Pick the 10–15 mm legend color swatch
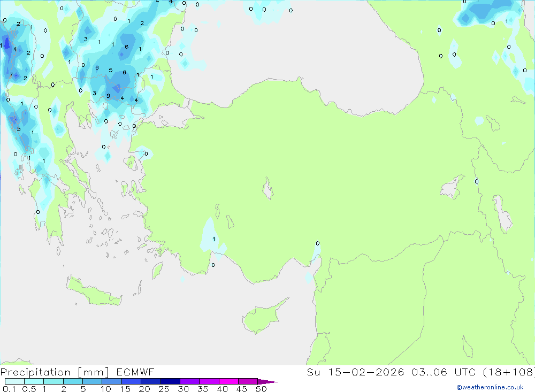535x392 pixels. click(x=112, y=381)
